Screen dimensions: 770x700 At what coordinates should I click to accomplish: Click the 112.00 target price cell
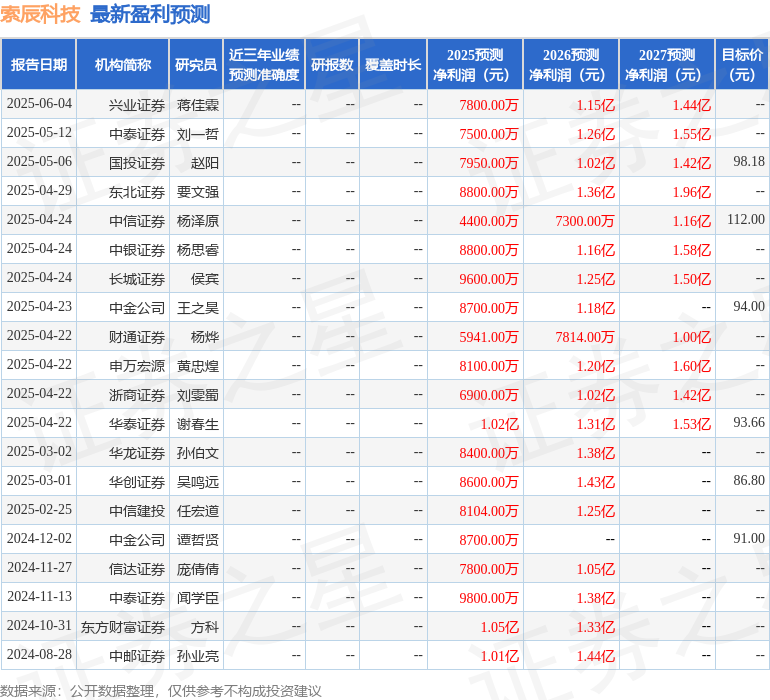[746, 220]
